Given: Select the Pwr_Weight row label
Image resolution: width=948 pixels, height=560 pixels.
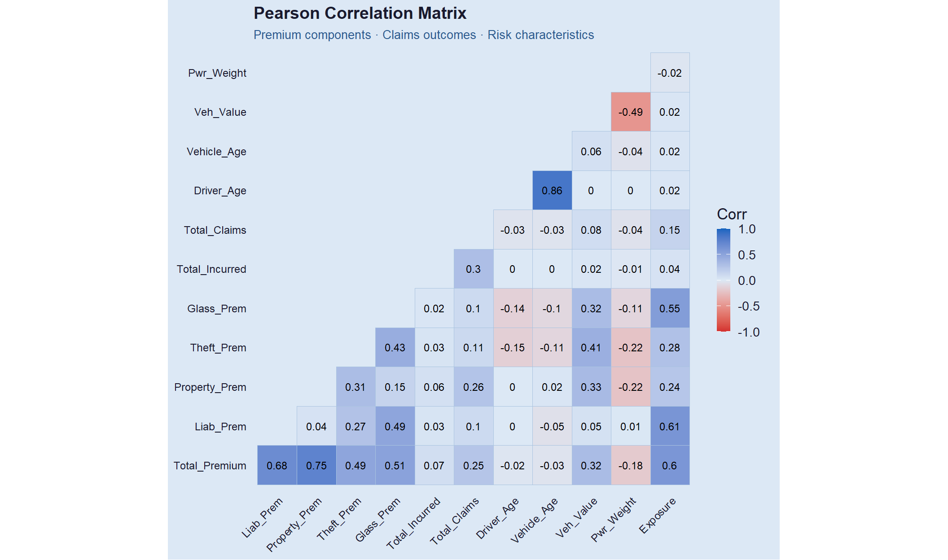Looking at the screenshot, I should [217, 73].
